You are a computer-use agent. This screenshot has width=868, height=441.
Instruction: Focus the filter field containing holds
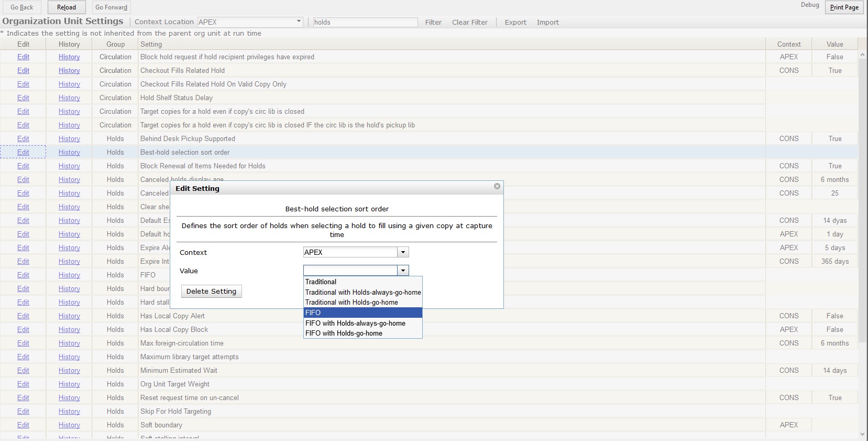click(365, 22)
